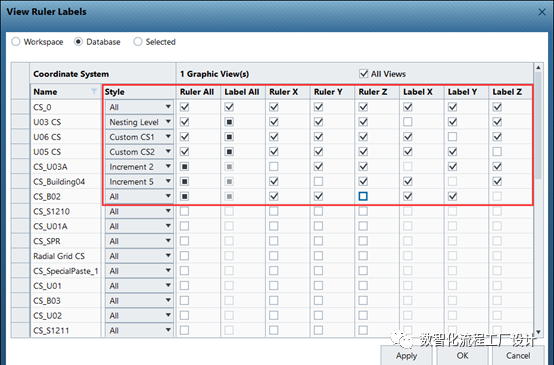The width and height of the screenshot is (554, 365).
Task: Check Ruler X for CS_U01A
Action: coord(274,226)
